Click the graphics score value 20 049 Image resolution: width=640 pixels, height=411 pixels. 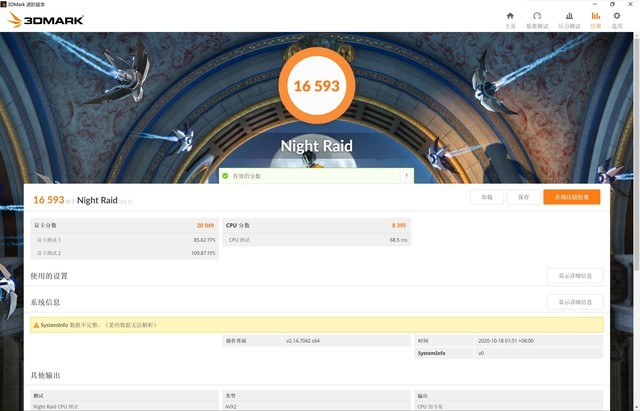[205, 225]
